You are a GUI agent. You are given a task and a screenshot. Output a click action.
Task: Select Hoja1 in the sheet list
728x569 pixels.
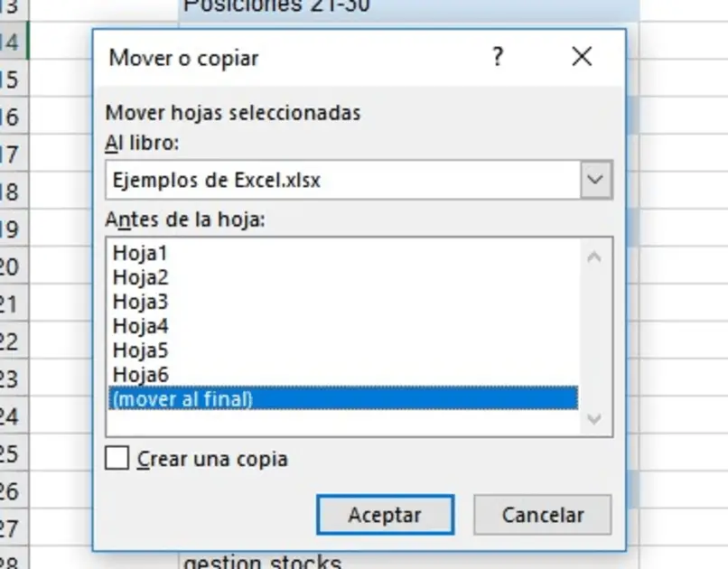[x=140, y=254]
